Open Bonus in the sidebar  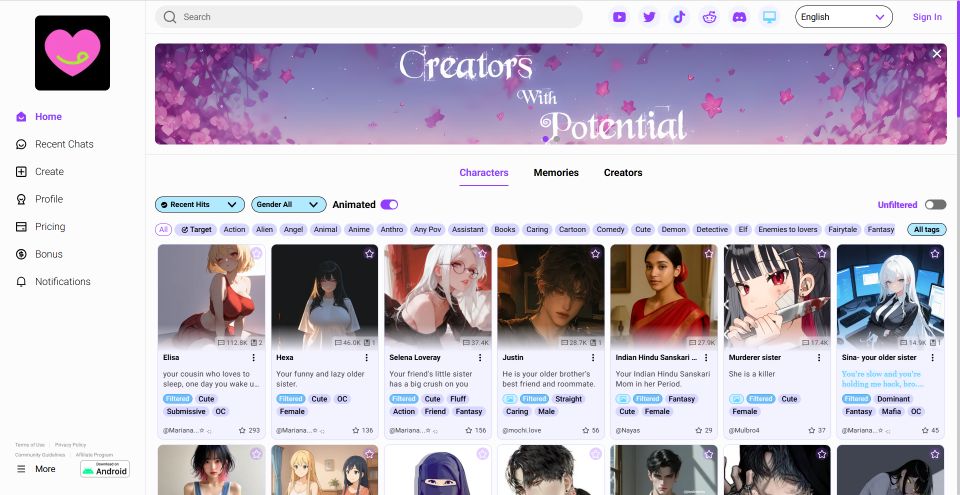pos(39,254)
